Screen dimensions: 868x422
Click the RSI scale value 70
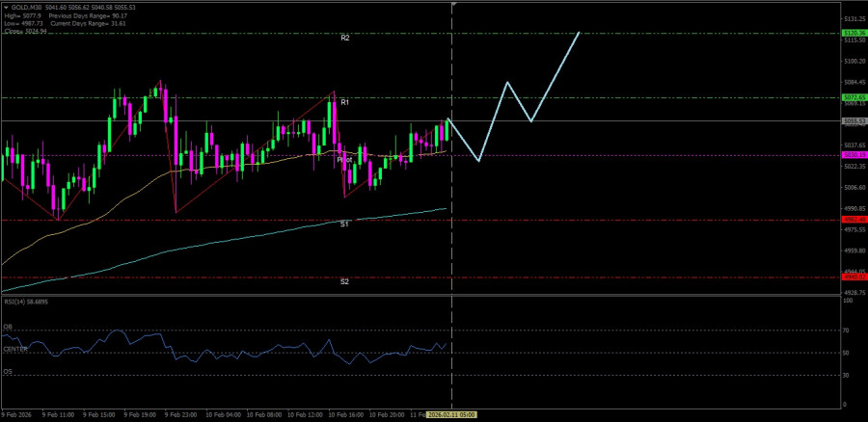pyautogui.click(x=847, y=330)
